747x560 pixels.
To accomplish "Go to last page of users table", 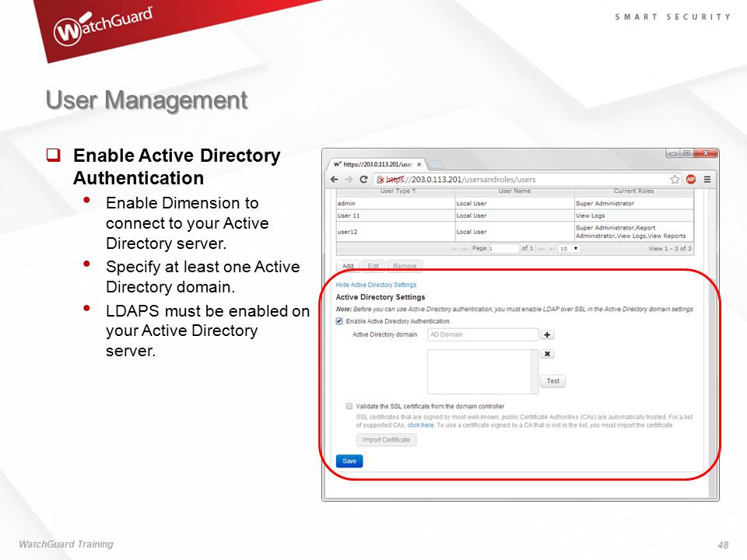I will tap(551, 249).
